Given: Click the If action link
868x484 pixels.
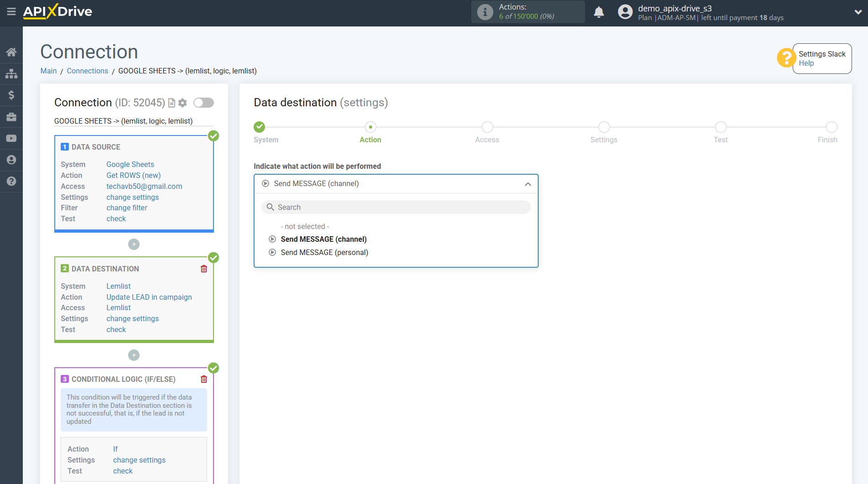Looking at the screenshot, I should pyautogui.click(x=115, y=449).
